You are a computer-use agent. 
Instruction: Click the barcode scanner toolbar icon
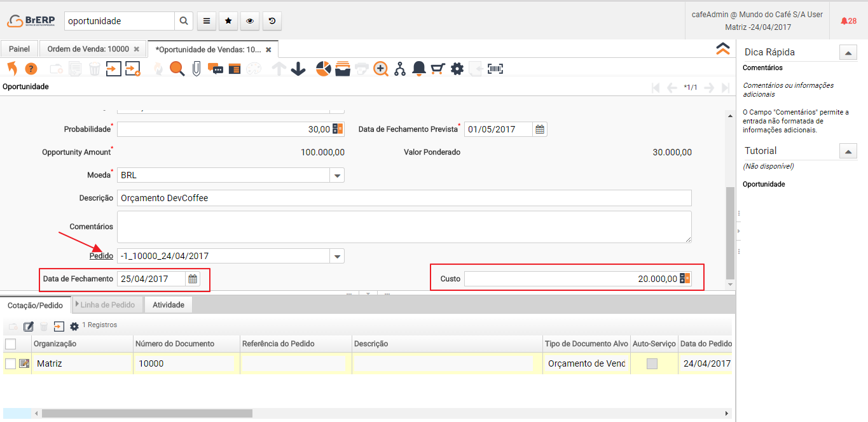pos(495,69)
